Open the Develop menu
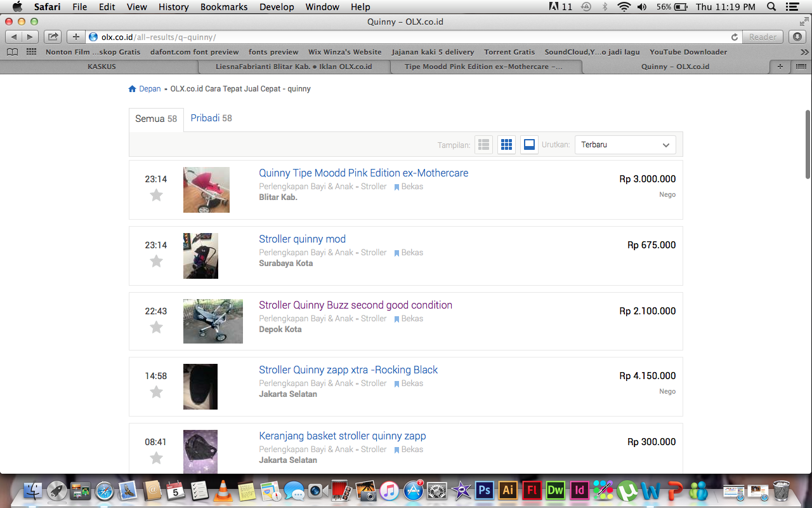The width and height of the screenshot is (812, 508). click(x=277, y=7)
